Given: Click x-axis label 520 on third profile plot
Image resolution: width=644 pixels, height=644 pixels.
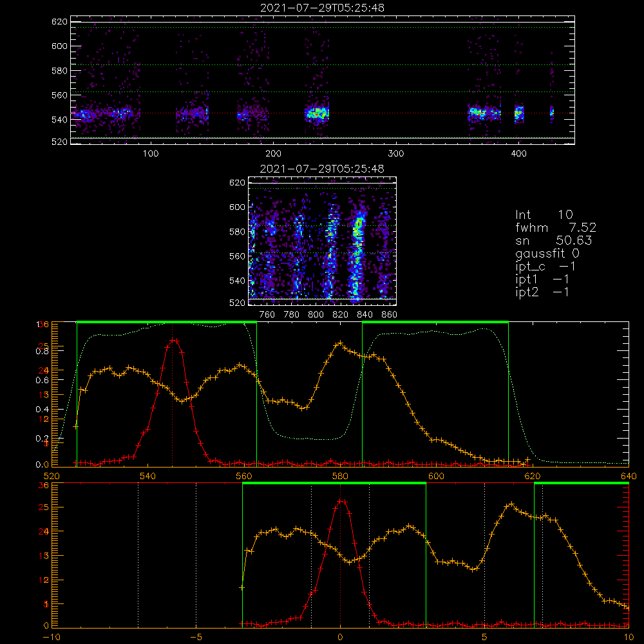Looking at the screenshot, I should coord(52,476).
